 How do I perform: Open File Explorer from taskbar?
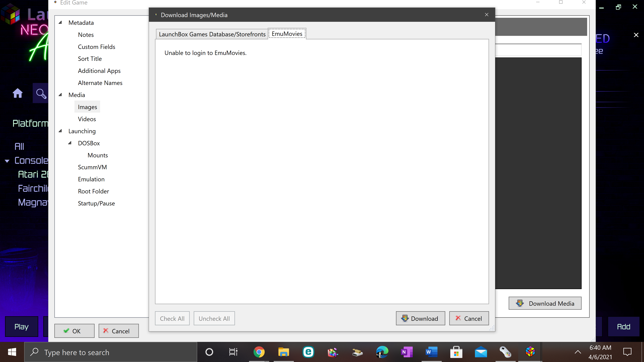pos(283,352)
